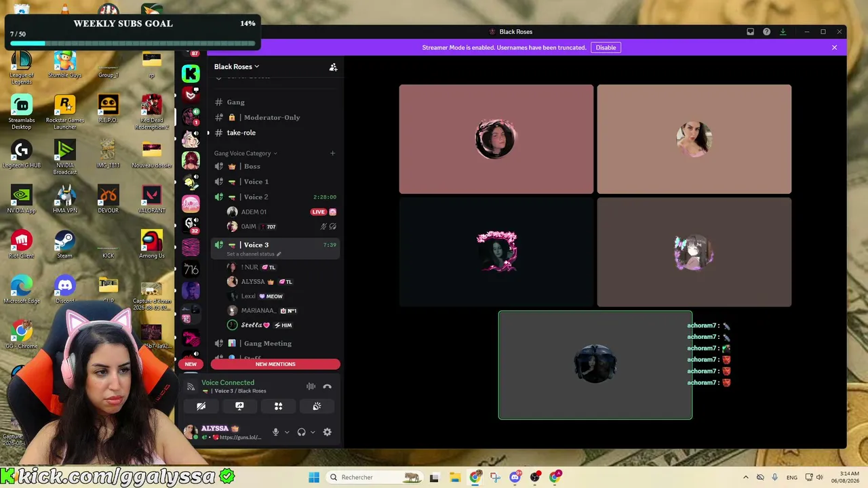
Task: Open ALYSSA user profile in bottom panel
Action: click(x=223, y=432)
